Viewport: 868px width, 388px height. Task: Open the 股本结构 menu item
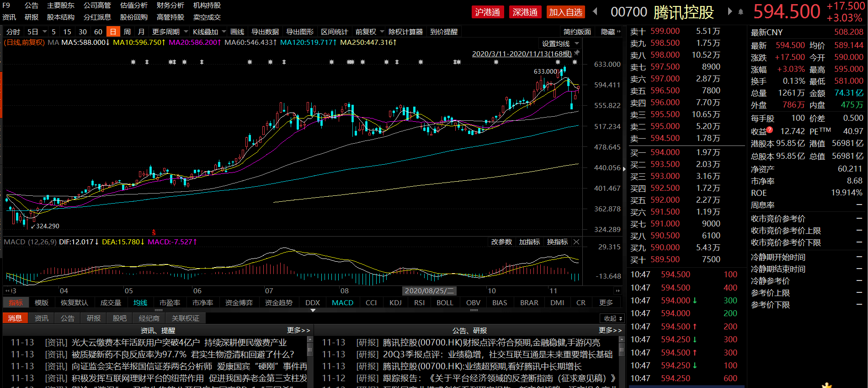(x=61, y=17)
